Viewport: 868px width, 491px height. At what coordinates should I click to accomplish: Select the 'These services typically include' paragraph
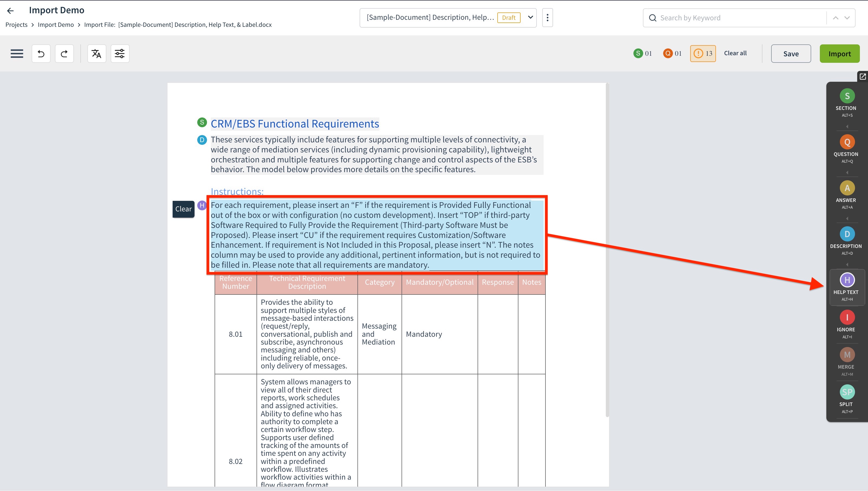tap(377, 155)
